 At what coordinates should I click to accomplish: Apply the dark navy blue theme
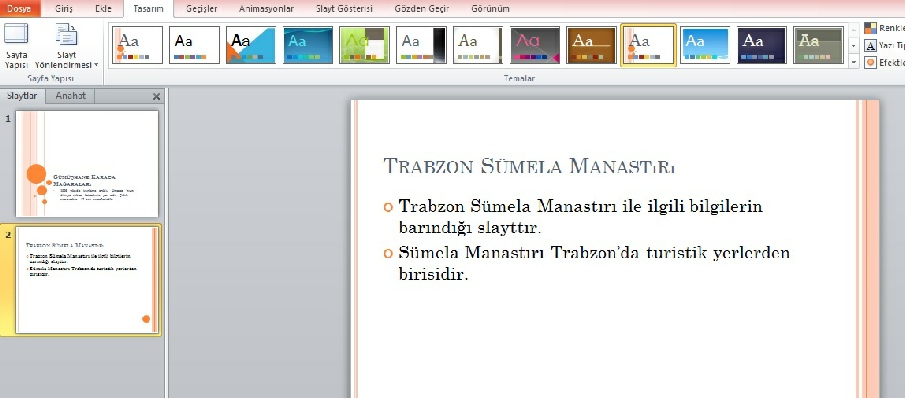[761, 45]
